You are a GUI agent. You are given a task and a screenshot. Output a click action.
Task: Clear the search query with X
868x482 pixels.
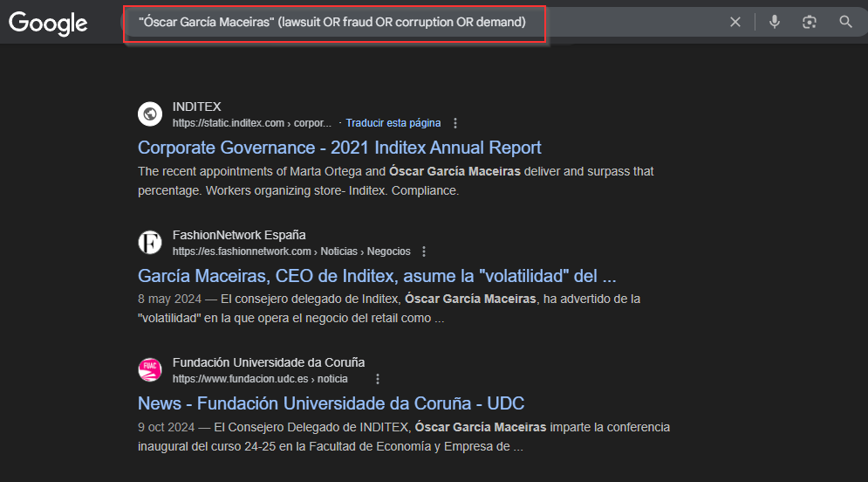coord(735,22)
